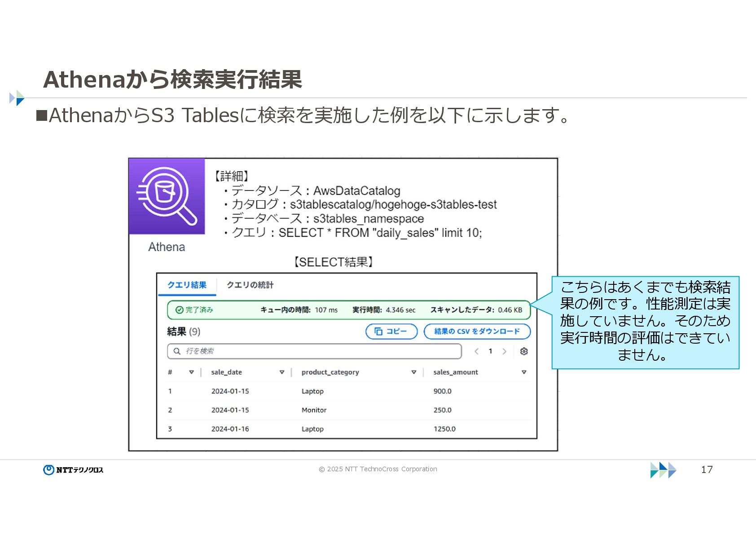The image size is (756, 535).
Task: Click the コピー button
Action: (391, 332)
